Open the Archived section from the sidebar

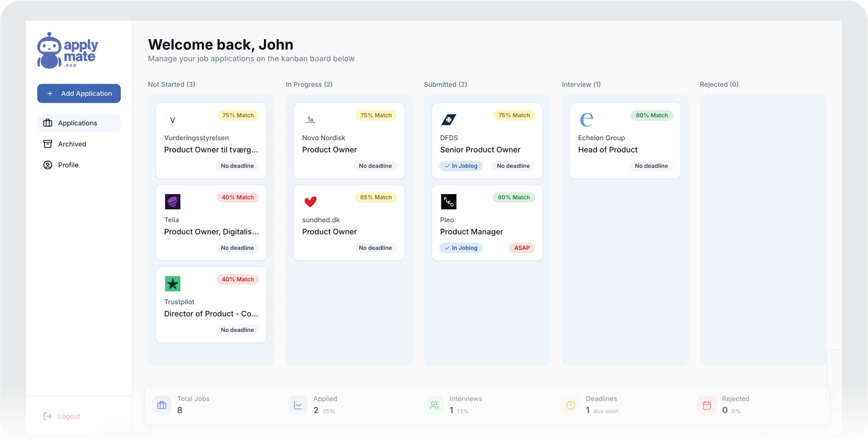72,144
